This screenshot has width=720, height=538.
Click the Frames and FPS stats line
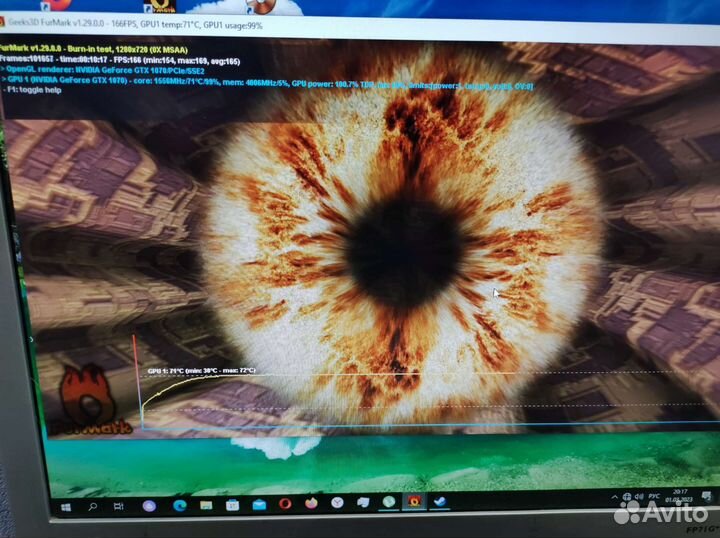click(120, 60)
